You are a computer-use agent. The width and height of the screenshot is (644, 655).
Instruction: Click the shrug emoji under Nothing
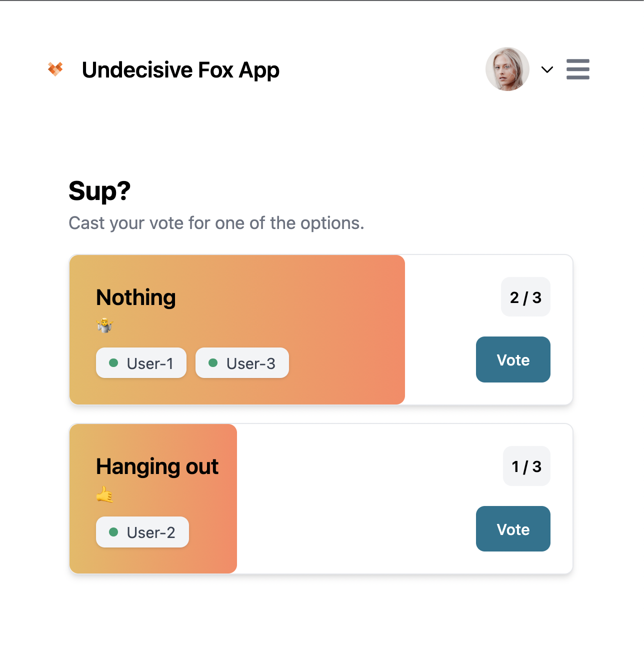point(105,325)
